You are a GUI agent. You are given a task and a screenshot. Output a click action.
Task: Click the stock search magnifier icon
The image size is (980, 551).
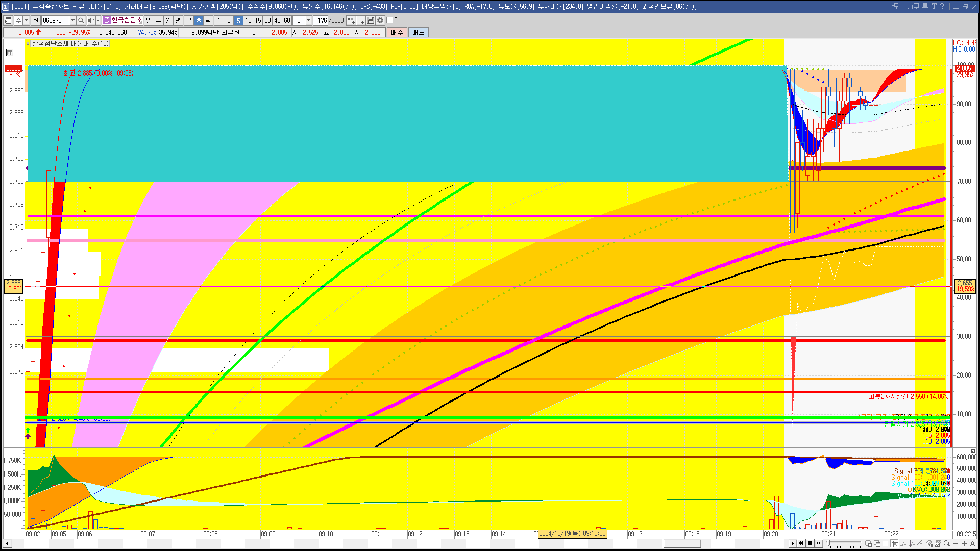point(81,20)
